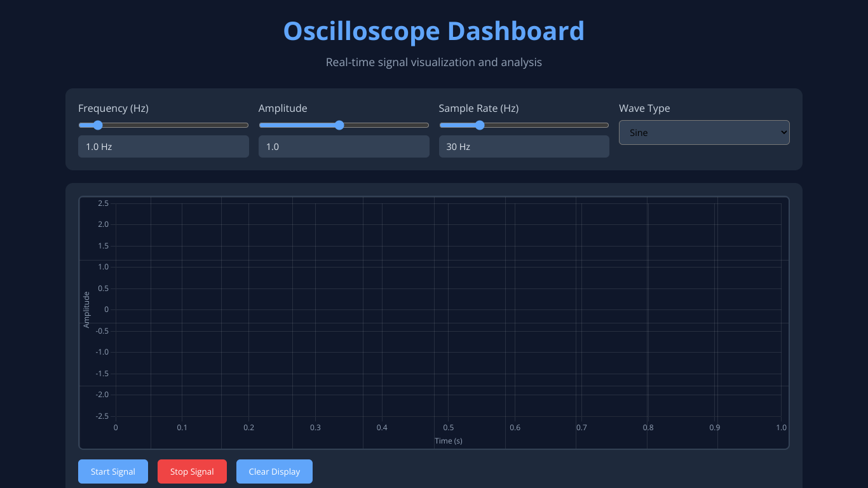Clear the oscilloscope display

click(274, 471)
